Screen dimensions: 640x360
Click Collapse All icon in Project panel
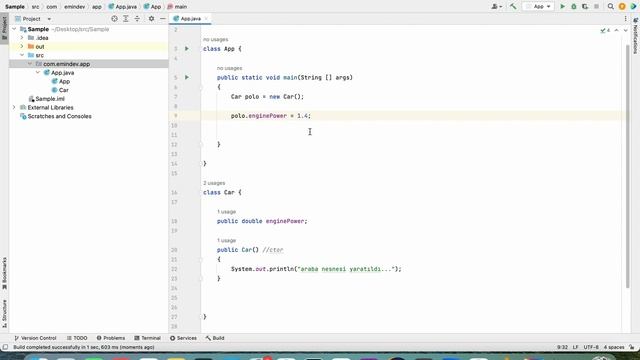[x=137, y=19]
